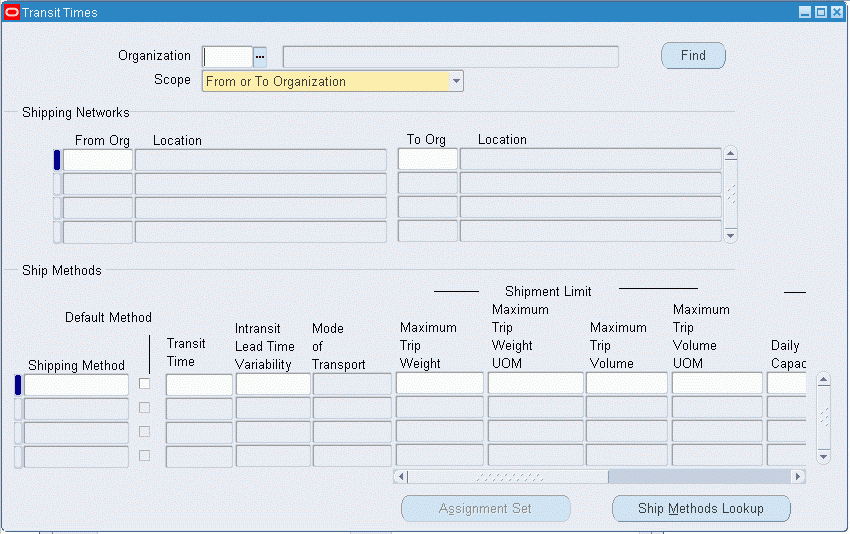
Task: Minimize the Transit Times window
Action: [806, 12]
